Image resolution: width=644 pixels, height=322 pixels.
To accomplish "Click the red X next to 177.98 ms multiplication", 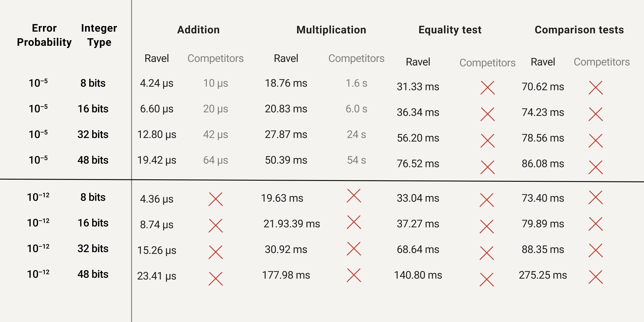I will (354, 275).
